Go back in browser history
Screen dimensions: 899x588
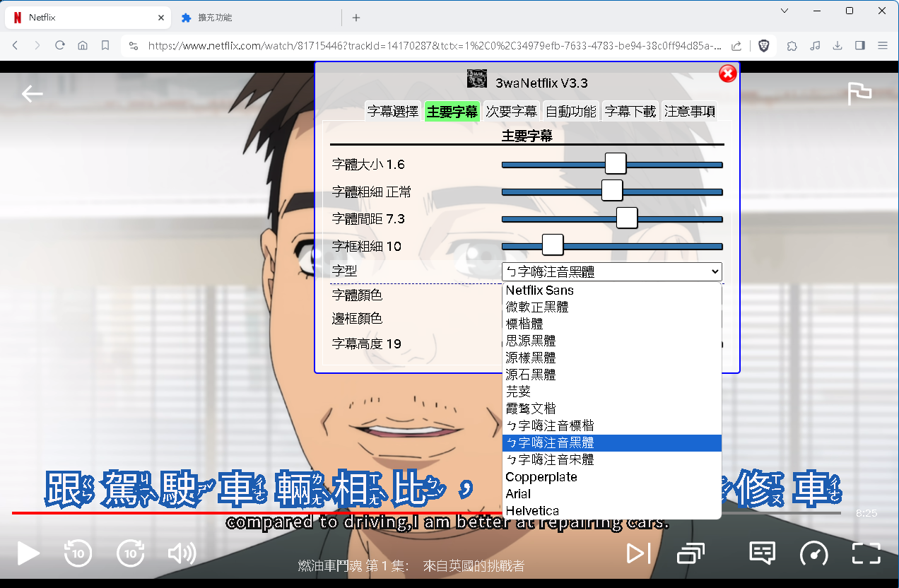[15, 45]
